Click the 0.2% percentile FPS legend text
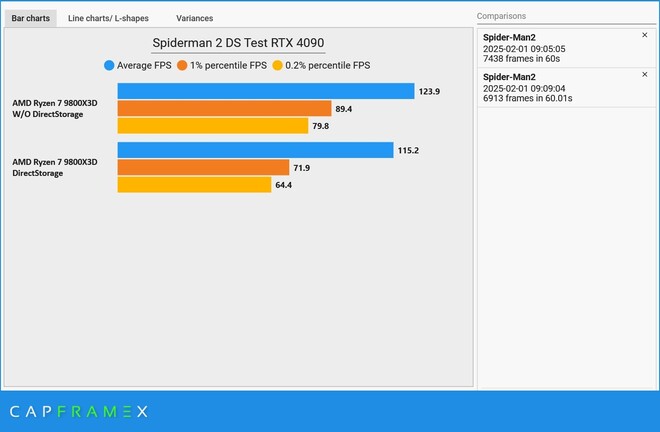This screenshot has width=660, height=432. pos(327,65)
